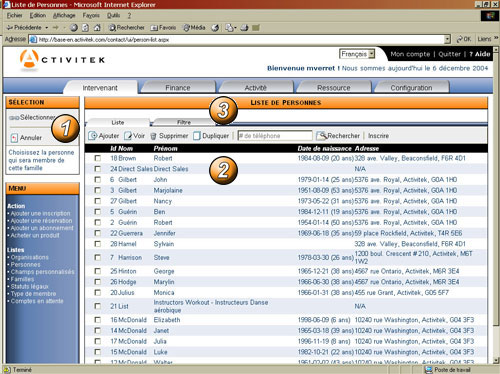Click the page icon in the address bar
This screenshot has height=374, width=500.
point(33,40)
